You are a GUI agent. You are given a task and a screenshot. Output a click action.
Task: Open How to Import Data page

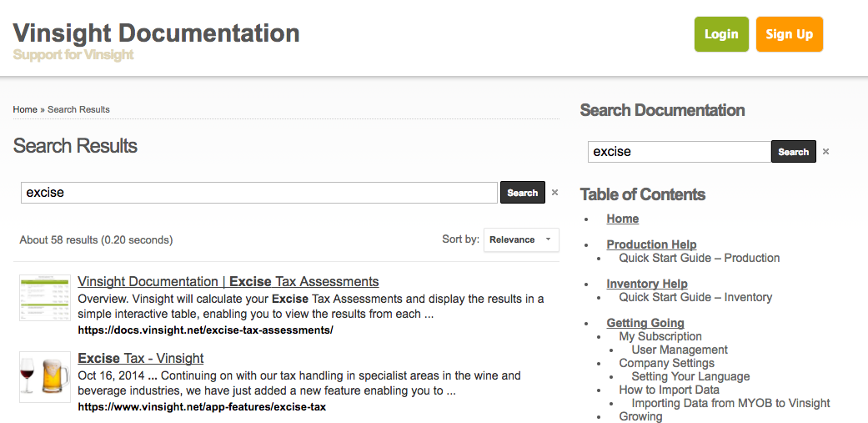669,390
